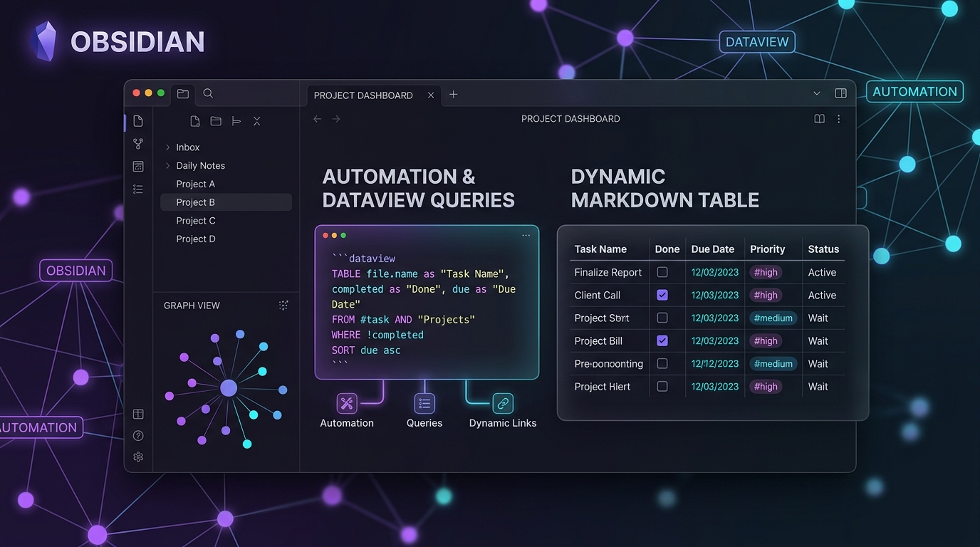Click the Finalize Report task name
This screenshot has width=980, height=547.
pos(608,272)
